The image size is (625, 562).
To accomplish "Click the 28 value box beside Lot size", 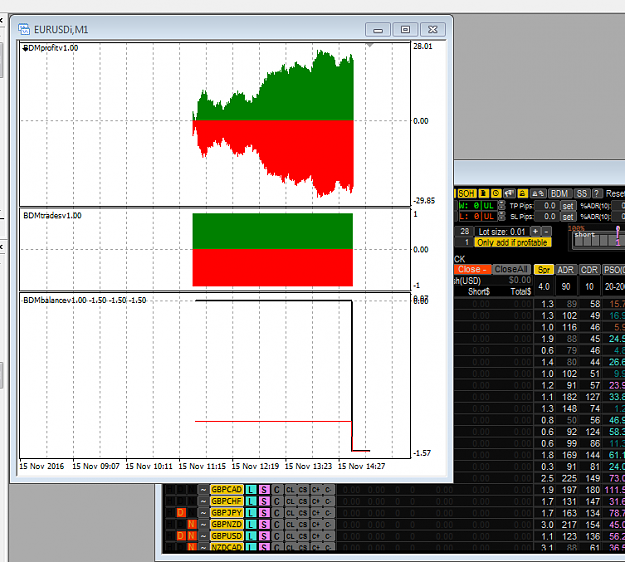I will [464, 232].
